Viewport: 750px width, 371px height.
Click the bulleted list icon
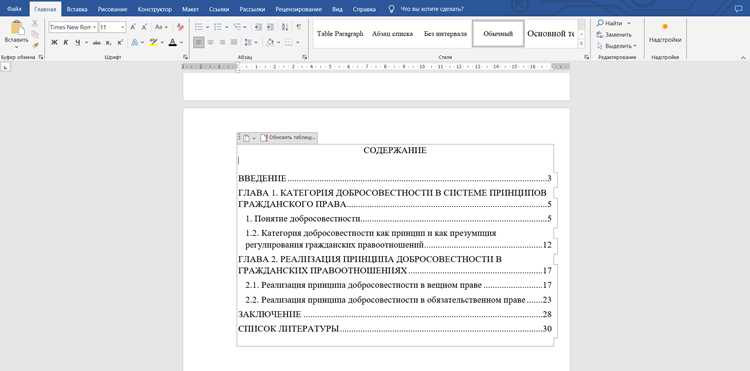pos(199,27)
